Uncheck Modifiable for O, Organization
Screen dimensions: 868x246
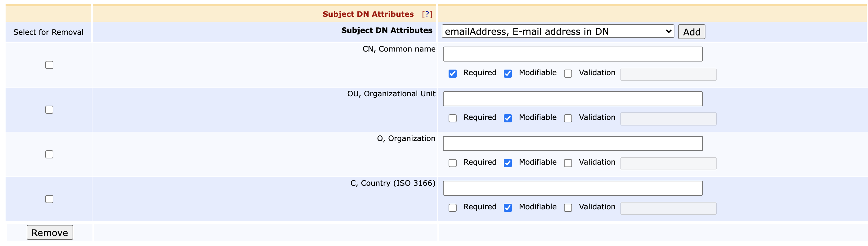[508, 163]
